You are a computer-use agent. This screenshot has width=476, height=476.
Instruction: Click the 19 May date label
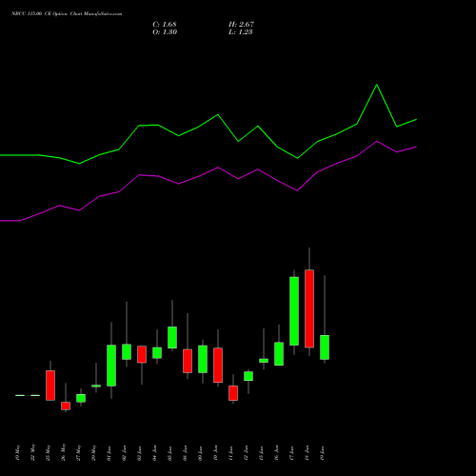17,452
